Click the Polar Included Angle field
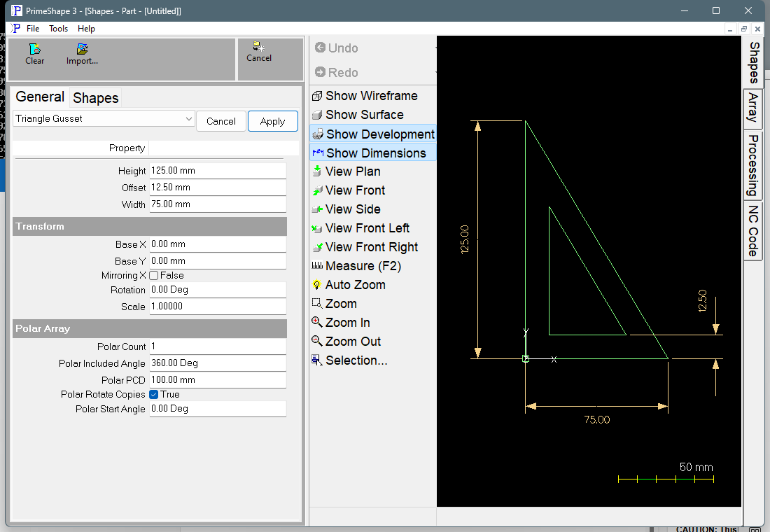This screenshot has width=770, height=532. [x=218, y=363]
